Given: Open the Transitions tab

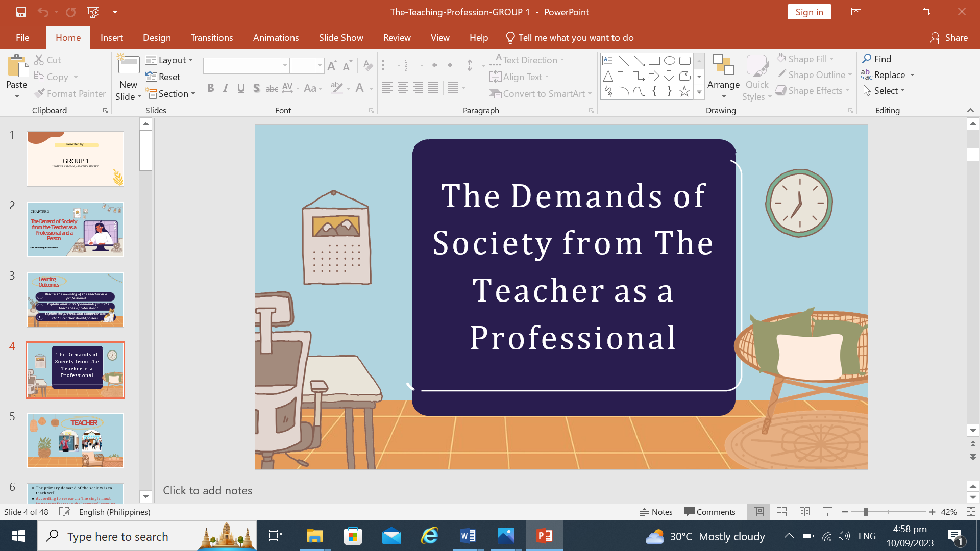Looking at the screenshot, I should tap(212, 37).
